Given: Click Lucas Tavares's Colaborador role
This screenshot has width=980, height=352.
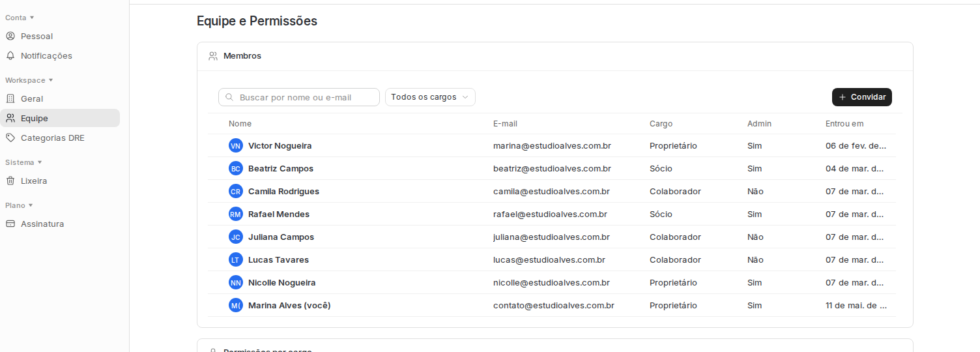Looking at the screenshot, I should [x=675, y=259].
